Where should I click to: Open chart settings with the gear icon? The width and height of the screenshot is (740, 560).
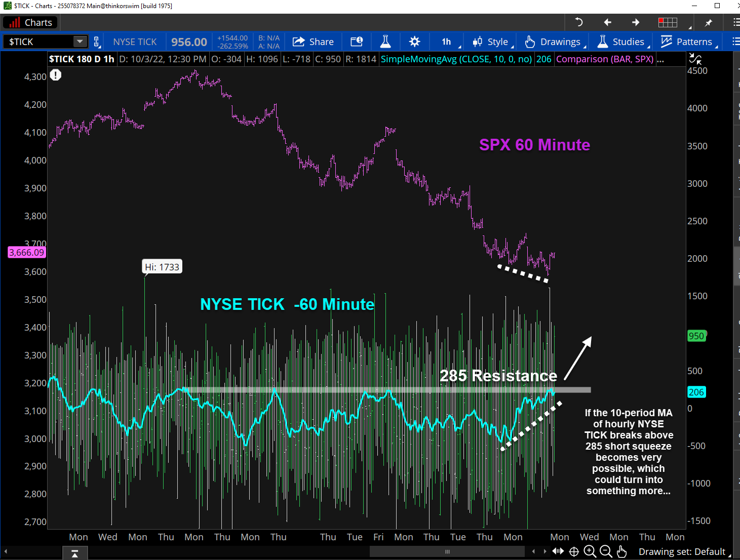(414, 42)
